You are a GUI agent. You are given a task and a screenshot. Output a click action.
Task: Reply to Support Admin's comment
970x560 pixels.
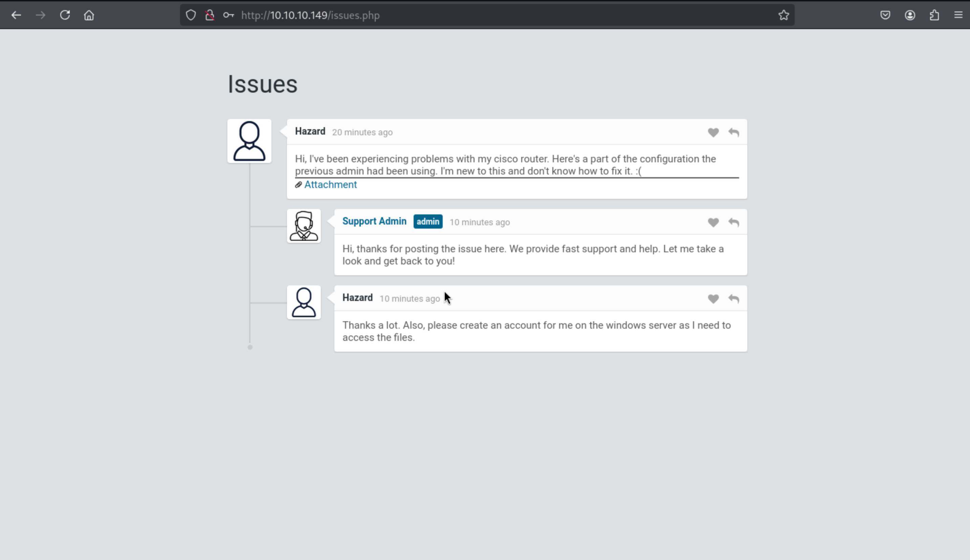click(x=733, y=222)
